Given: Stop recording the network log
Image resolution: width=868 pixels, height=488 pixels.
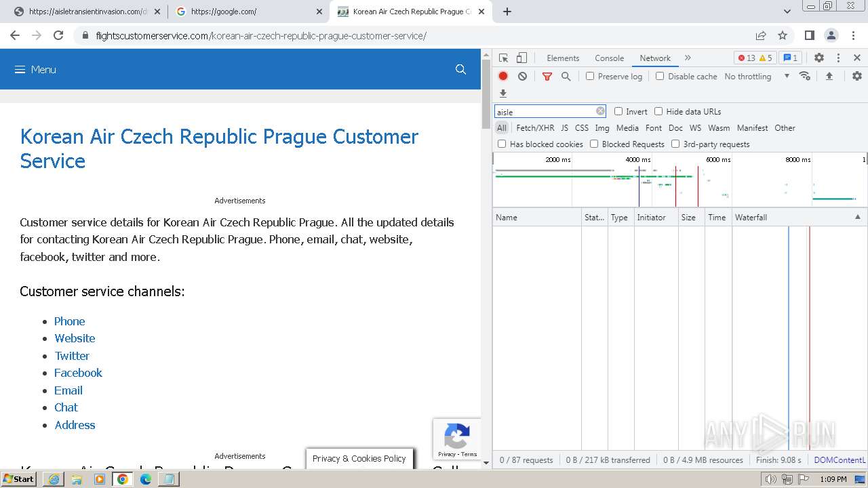Looking at the screenshot, I should pyautogui.click(x=503, y=77).
